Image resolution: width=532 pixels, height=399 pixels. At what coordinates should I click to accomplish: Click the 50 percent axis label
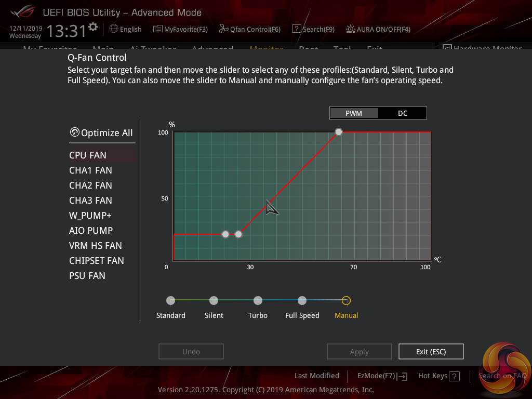click(165, 198)
